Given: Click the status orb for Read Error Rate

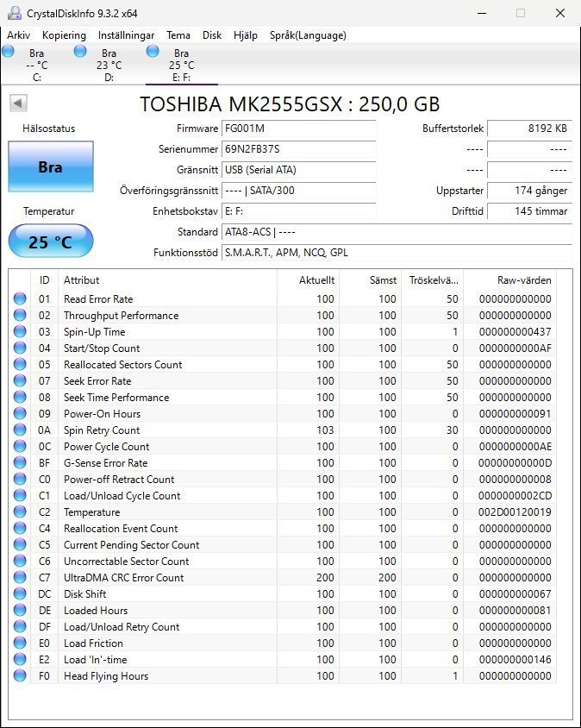Looking at the screenshot, I should [x=20, y=299].
